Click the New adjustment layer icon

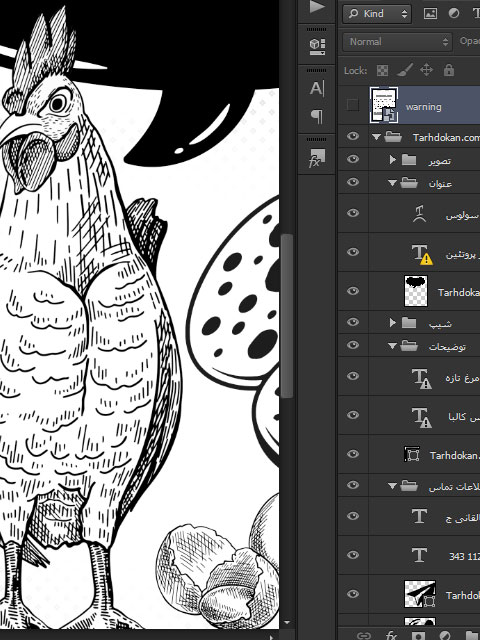(444, 636)
